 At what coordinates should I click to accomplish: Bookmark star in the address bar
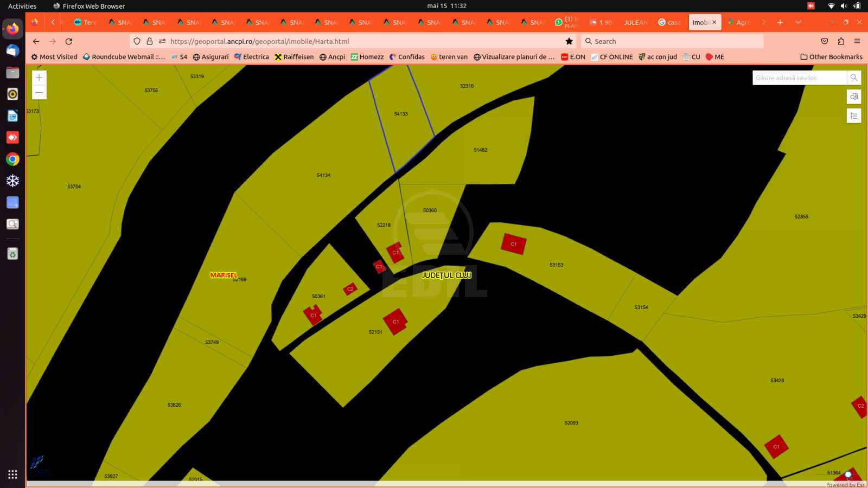(x=569, y=41)
